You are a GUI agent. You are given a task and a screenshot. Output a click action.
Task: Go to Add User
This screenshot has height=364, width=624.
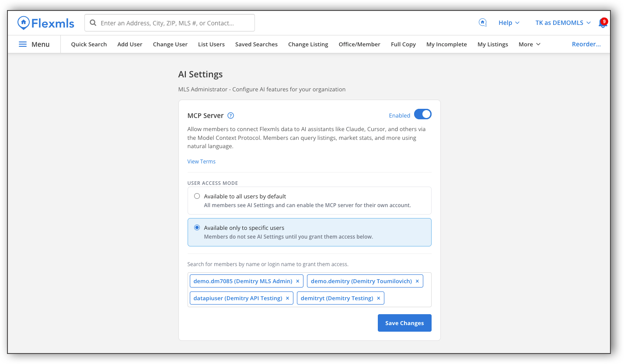click(130, 44)
